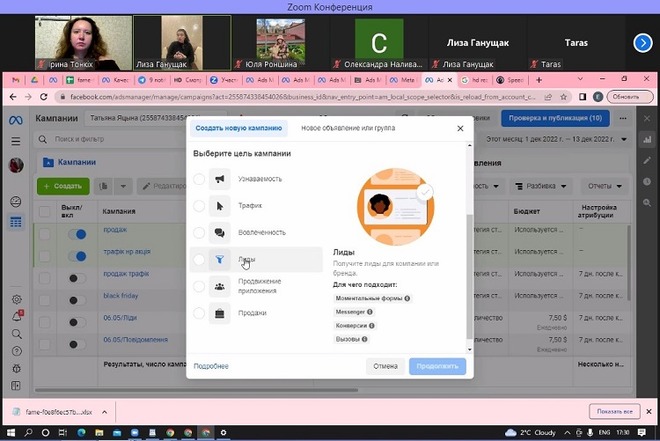660x441 pixels.
Task: Show next Zoom participants with arrow
Action: [643, 42]
